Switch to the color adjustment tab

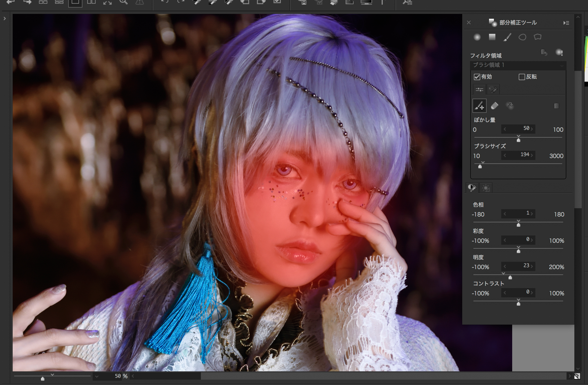pyautogui.click(x=472, y=188)
